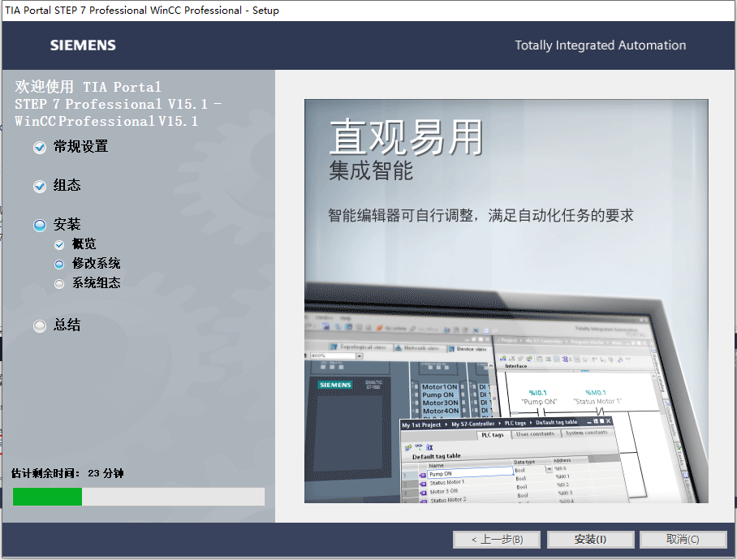This screenshot has width=737, height=560.
Task: Click the 概览 sub-step label
Action: 84,243
